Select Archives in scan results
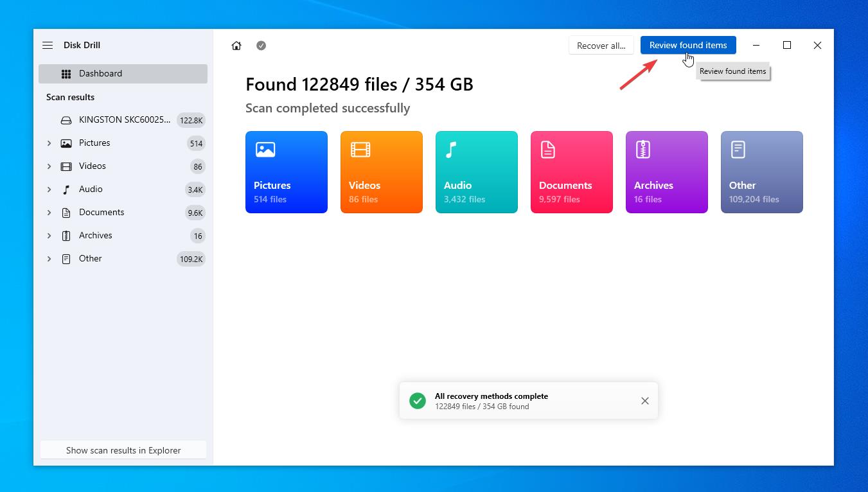Viewport: 868px width, 492px height. click(x=123, y=236)
